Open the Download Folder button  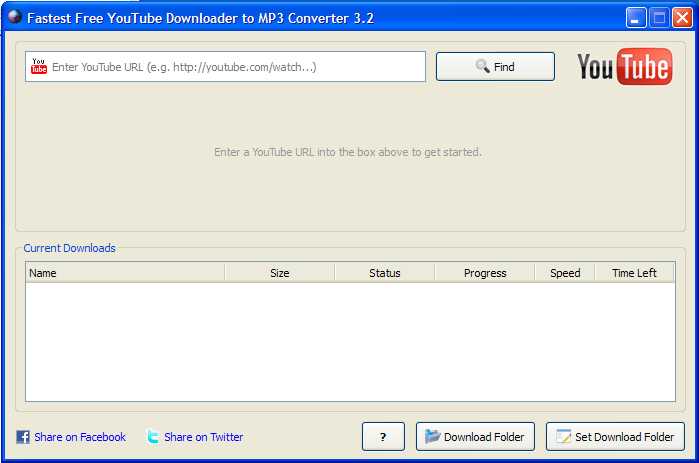coord(475,437)
